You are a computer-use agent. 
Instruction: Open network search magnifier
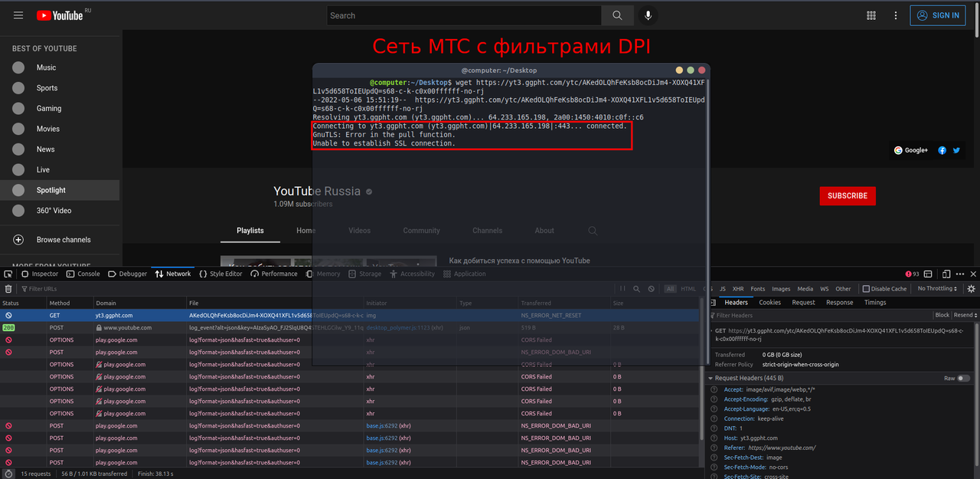click(x=636, y=289)
